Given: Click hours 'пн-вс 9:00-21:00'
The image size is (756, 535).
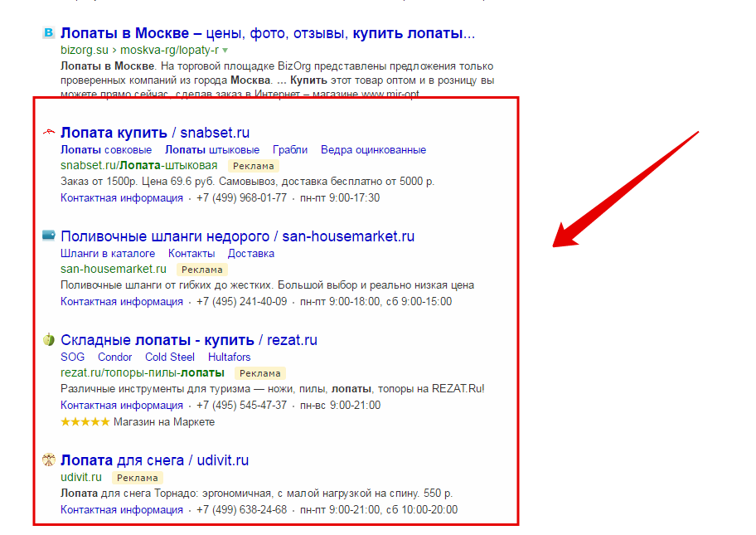Looking at the screenshot, I should (341, 406).
